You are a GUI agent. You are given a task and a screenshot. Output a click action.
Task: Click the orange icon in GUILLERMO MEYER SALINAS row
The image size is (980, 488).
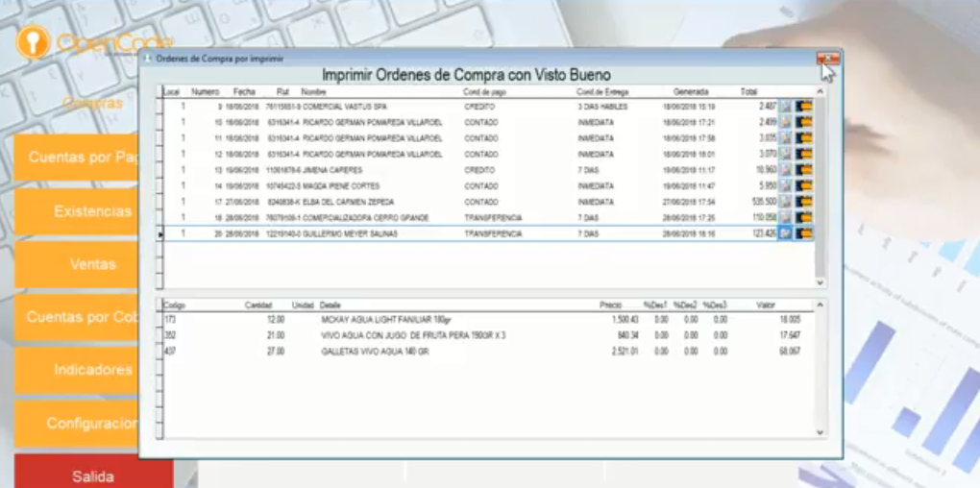804,233
